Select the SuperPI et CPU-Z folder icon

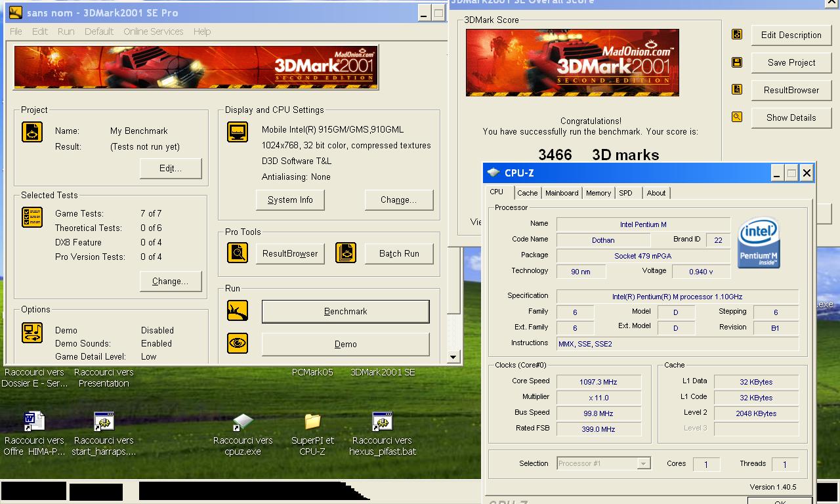point(312,421)
